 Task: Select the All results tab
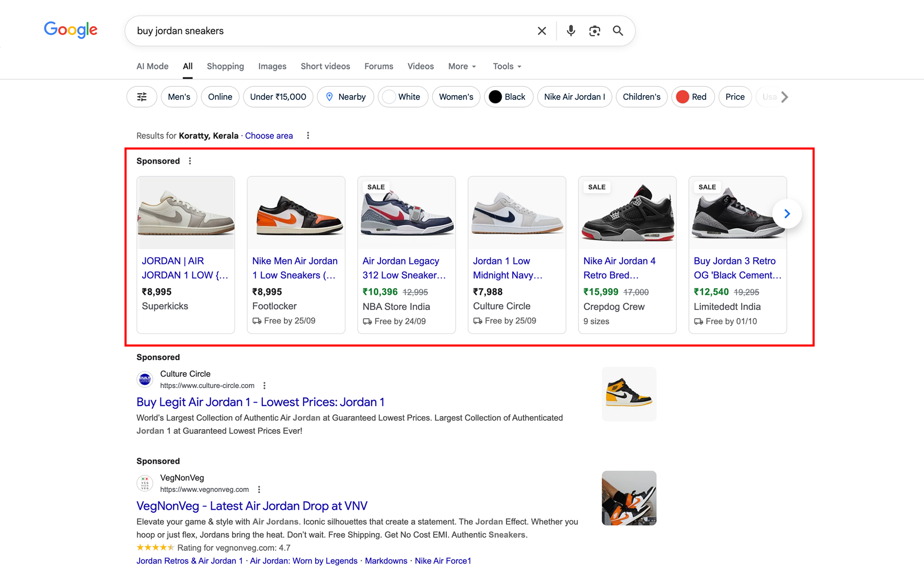point(188,66)
